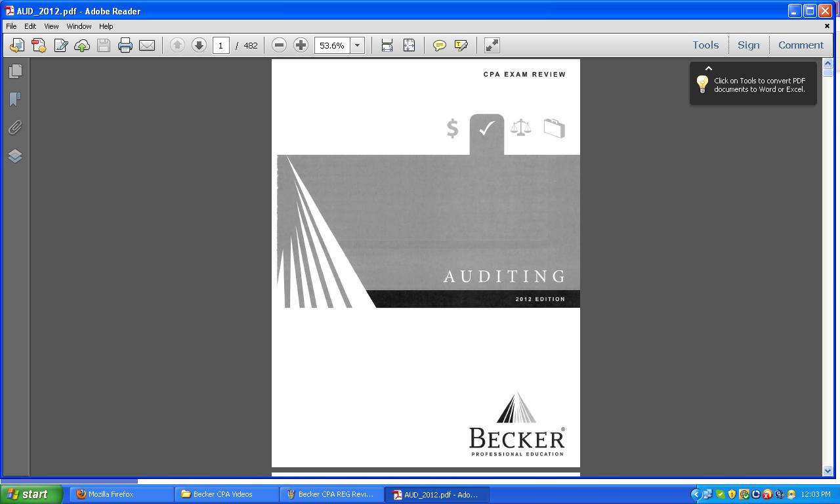Open the Edit menu
840x504 pixels.
[x=30, y=26]
